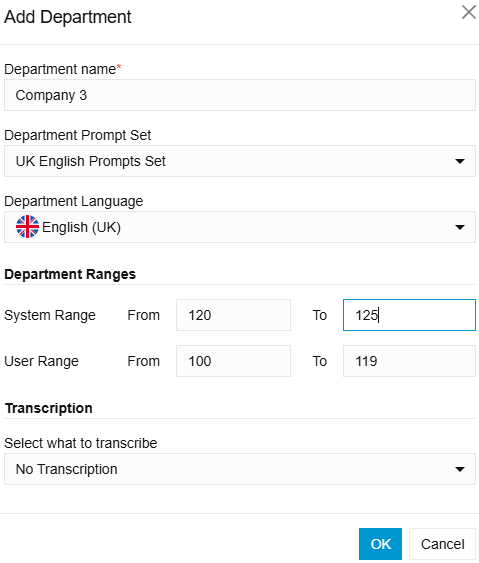Screen dimensions: 479x563
Task: Select UK English Prompts Set box
Action: (240, 161)
